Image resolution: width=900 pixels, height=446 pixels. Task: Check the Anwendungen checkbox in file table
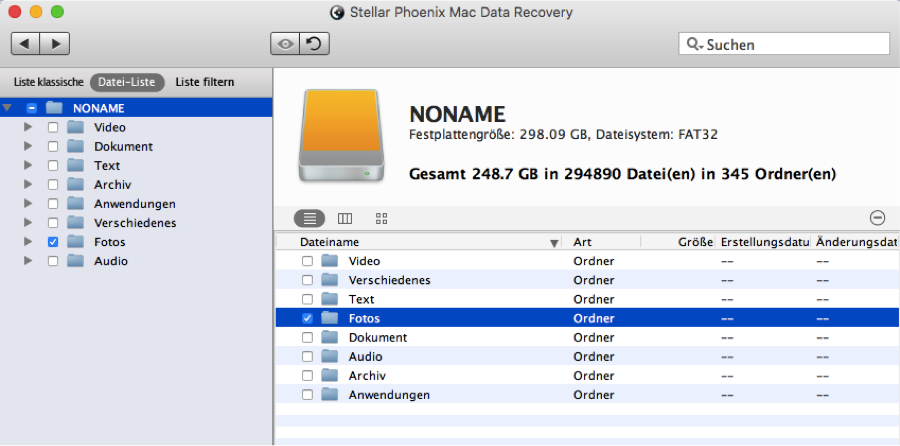point(308,395)
